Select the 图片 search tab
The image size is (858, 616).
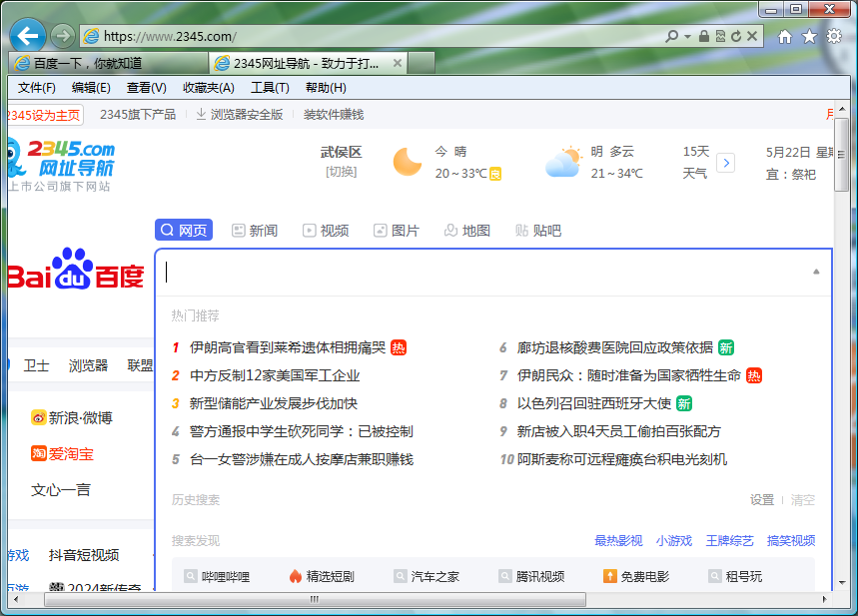pos(397,231)
